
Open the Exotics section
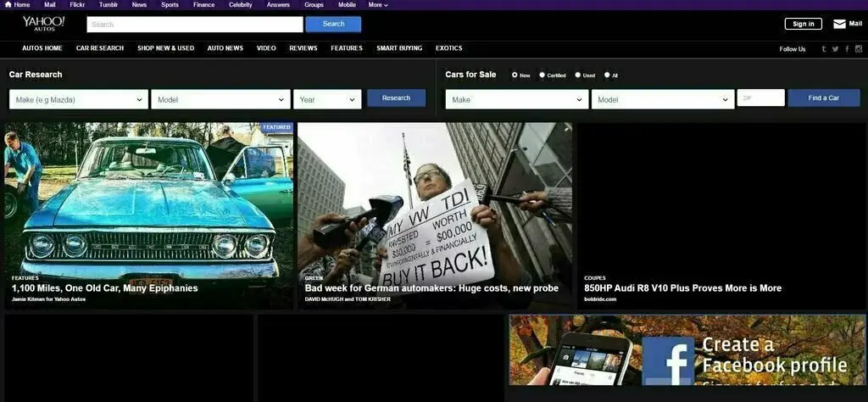coord(449,48)
